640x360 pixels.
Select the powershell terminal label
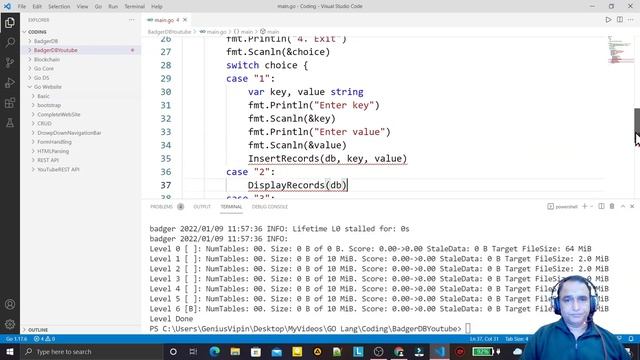click(x=562, y=207)
